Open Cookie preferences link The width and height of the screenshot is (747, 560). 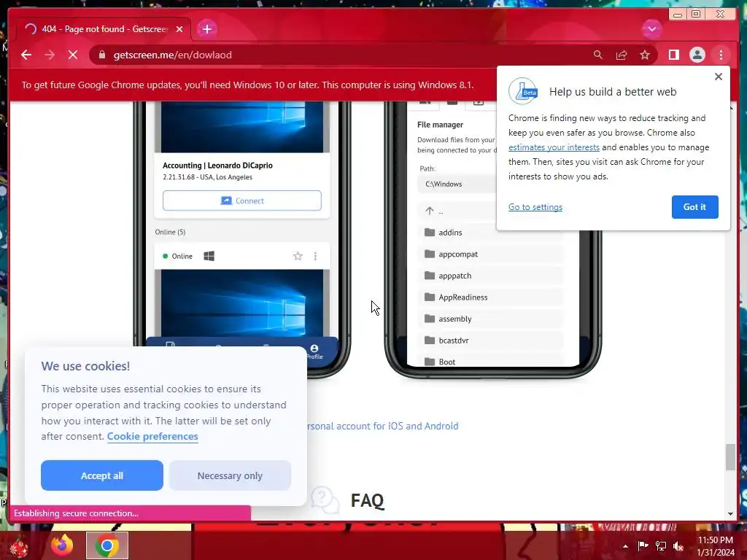tap(152, 436)
